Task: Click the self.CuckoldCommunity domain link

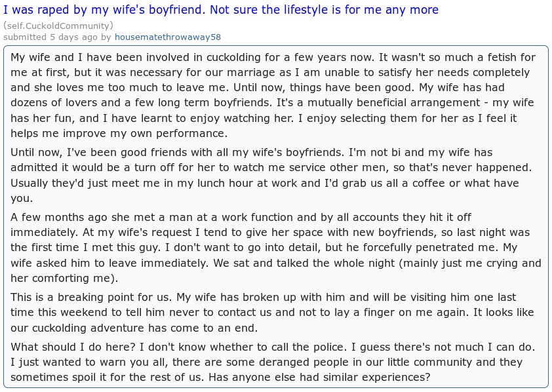Action: [x=58, y=26]
